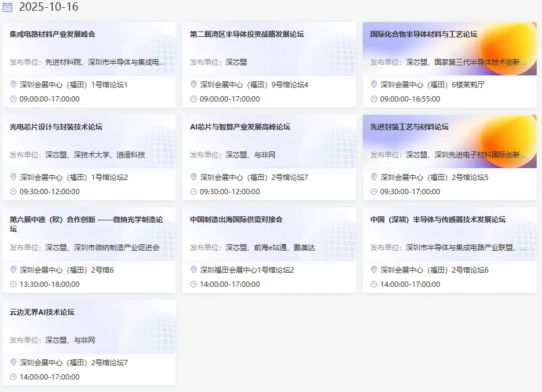
Task: Click the truncated 发布单位 text on 集成电路材料产业发展峰会
Action: coord(86,62)
